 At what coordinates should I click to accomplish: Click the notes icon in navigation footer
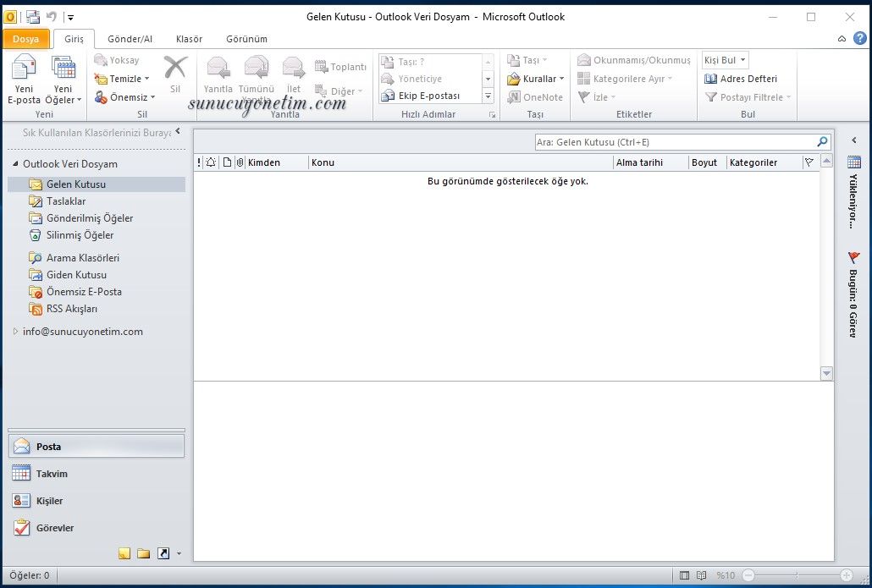click(124, 553)
